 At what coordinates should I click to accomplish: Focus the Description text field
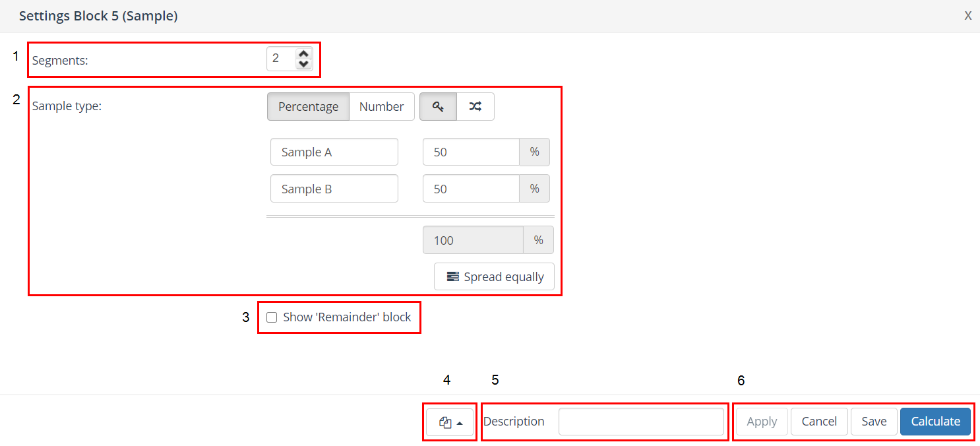coord(641,422)
